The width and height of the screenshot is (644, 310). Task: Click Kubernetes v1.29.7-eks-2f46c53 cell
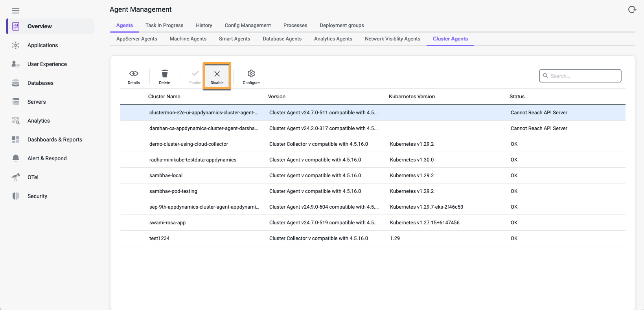coord(427,207)
